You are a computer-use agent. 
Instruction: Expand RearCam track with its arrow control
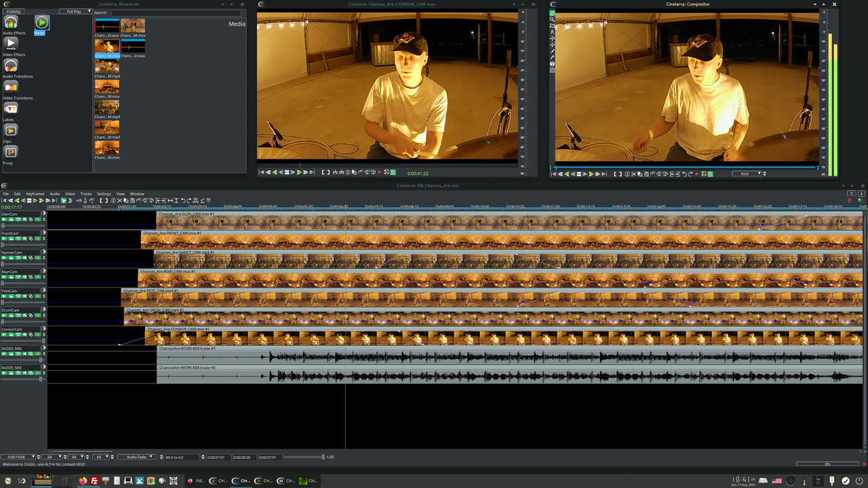pos(44,277)
